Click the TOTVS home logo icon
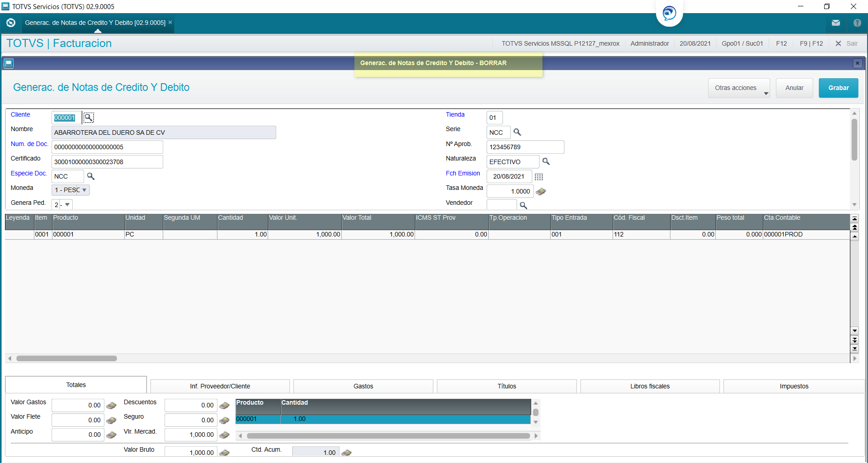The width and height of the screenshot is (868, 463). click(x=11, y=23)
